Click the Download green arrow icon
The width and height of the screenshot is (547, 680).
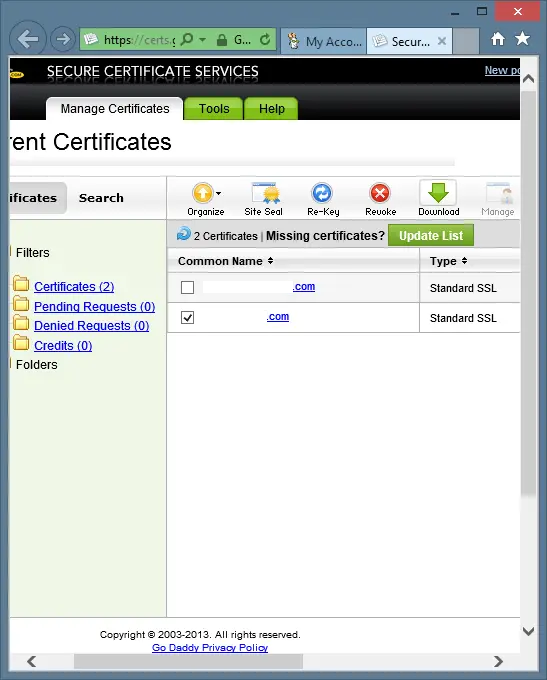coord(438,193)
